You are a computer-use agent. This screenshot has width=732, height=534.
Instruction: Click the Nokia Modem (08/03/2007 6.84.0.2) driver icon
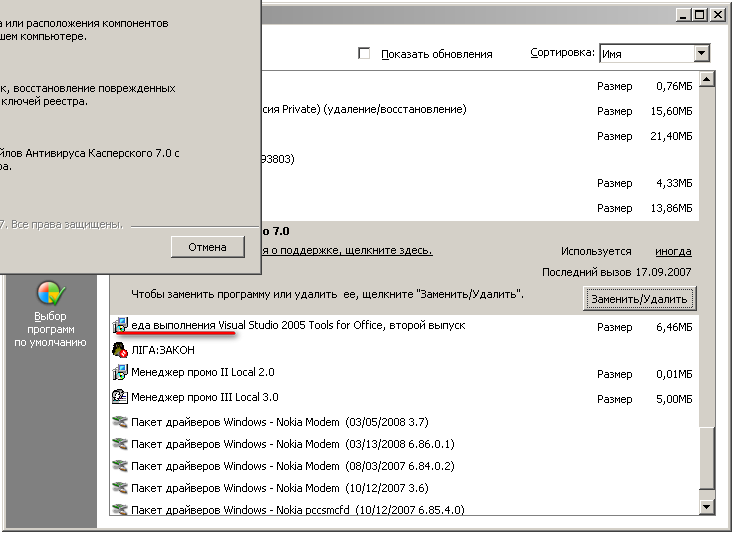[x=120, y=466]
